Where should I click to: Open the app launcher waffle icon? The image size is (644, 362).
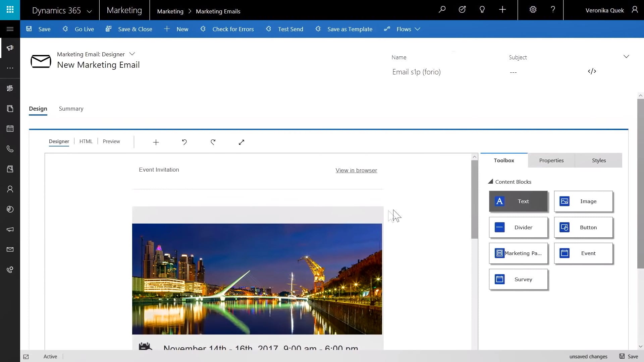[x=10, y=10]
